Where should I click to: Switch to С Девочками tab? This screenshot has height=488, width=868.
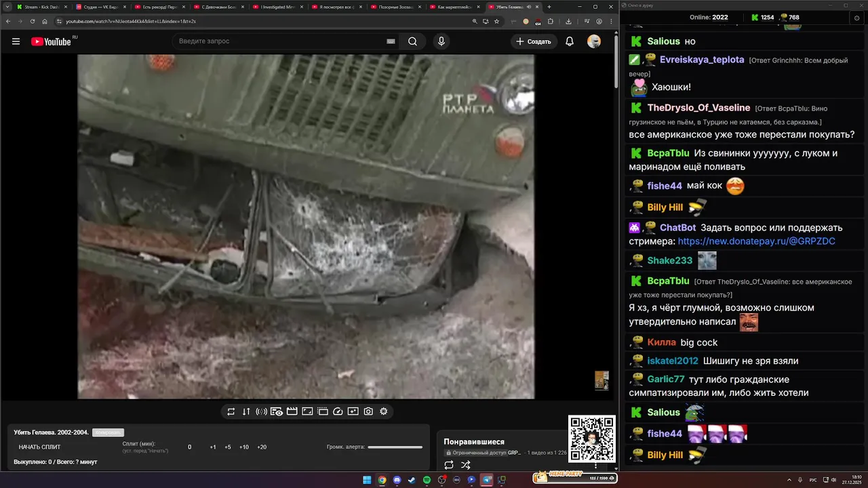point(218,7)
